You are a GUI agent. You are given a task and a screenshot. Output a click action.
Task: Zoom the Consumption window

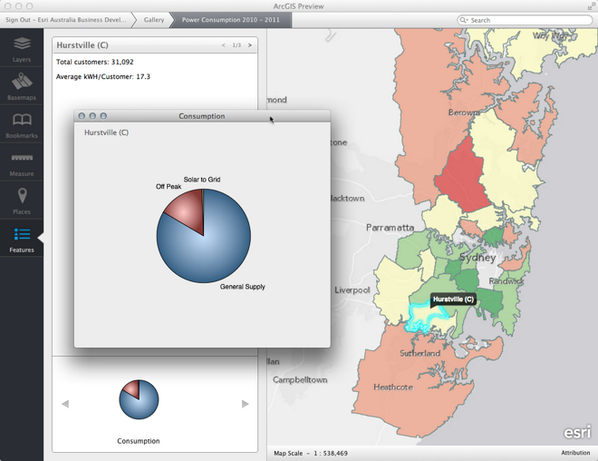click(103, 116)
